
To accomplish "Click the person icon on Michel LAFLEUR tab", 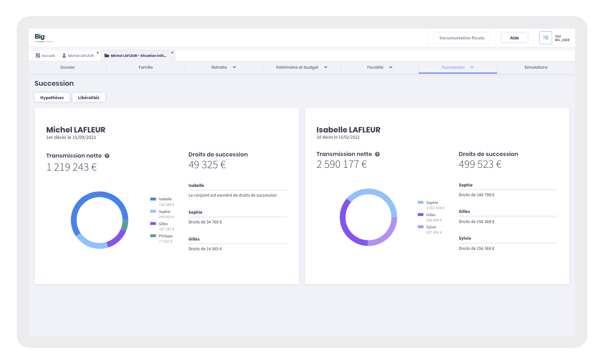I will (64, 56).
